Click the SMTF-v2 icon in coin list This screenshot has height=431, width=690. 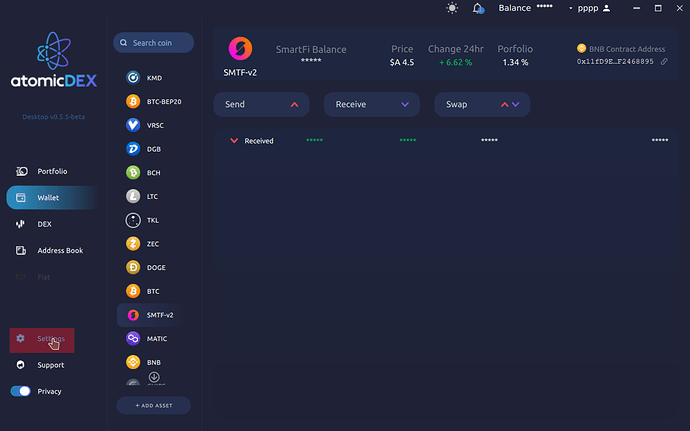pos(133,315)
